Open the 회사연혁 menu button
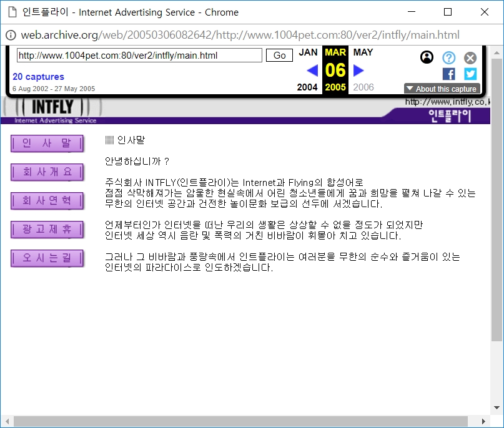This screenshot has width=504, height=428. [47, 201]
